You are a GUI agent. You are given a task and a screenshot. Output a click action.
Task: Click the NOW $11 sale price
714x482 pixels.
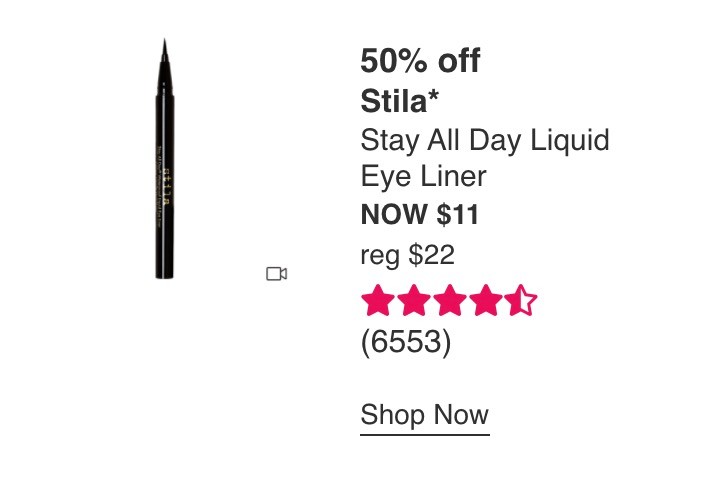(420, 214)
